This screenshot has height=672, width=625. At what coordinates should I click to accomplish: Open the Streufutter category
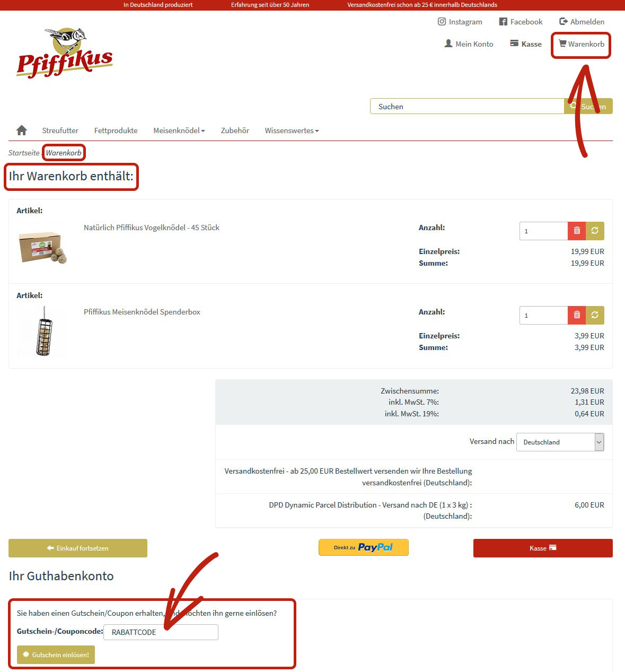[x=60, y=130]
